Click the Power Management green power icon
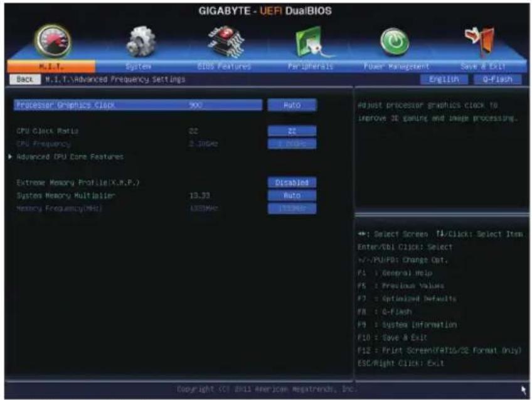The width and height of the screenshot is (532, 400). [395, 42]
